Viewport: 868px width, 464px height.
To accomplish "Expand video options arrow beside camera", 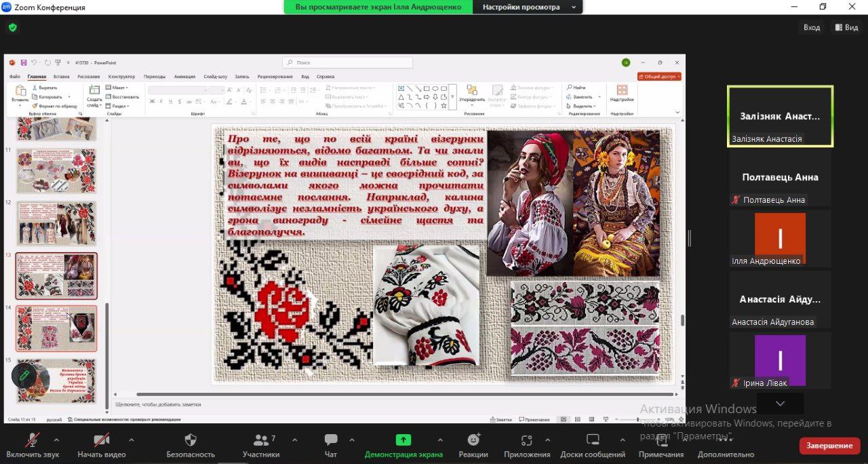I will (x=131, y=439).
